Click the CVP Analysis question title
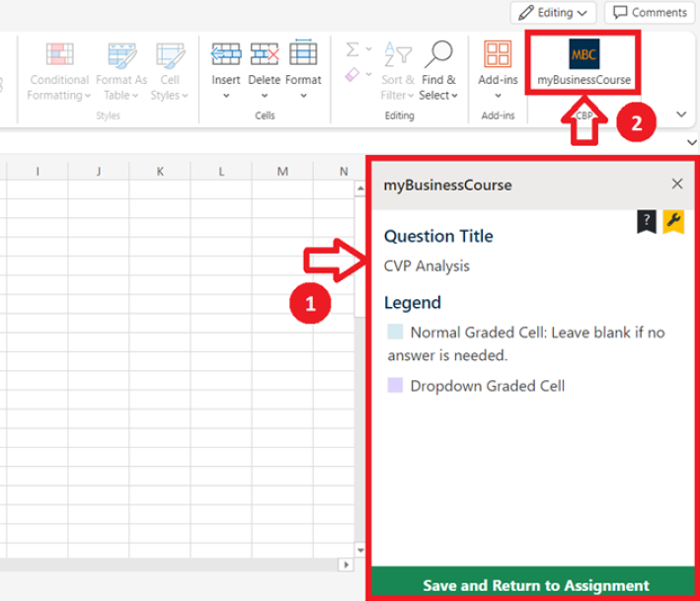 427,265
